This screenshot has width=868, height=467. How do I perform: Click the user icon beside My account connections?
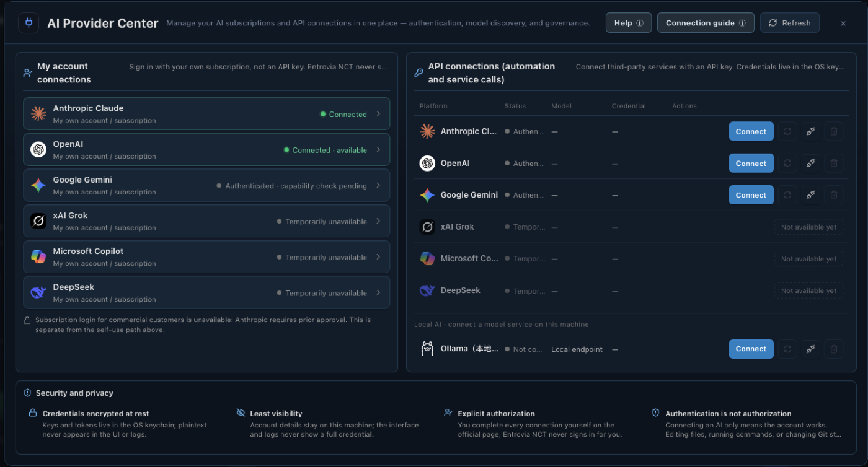coord(28,73)
